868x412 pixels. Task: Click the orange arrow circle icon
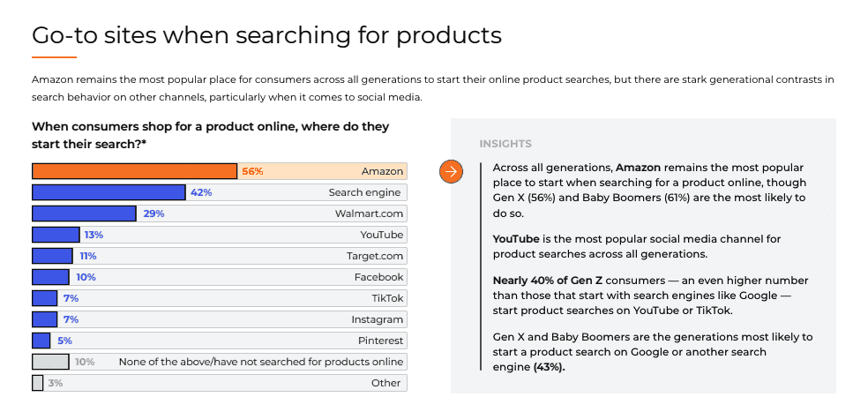click(451, 172)
